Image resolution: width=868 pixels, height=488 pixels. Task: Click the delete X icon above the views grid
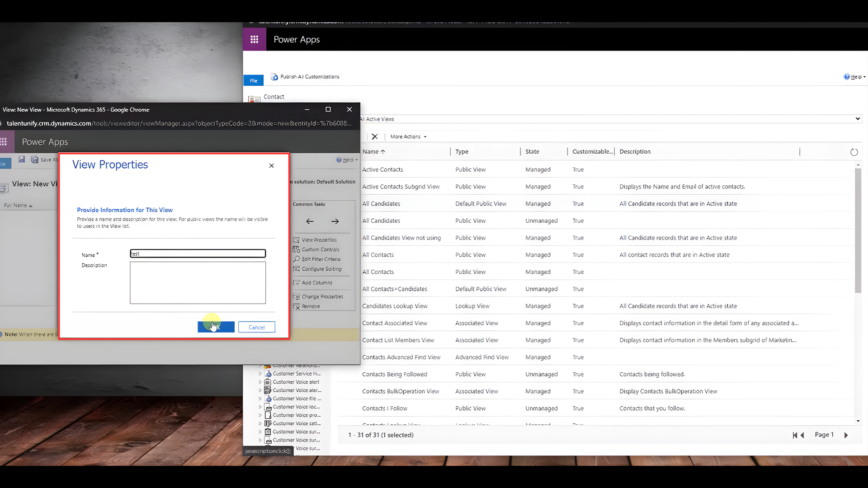tap(375, 136)
